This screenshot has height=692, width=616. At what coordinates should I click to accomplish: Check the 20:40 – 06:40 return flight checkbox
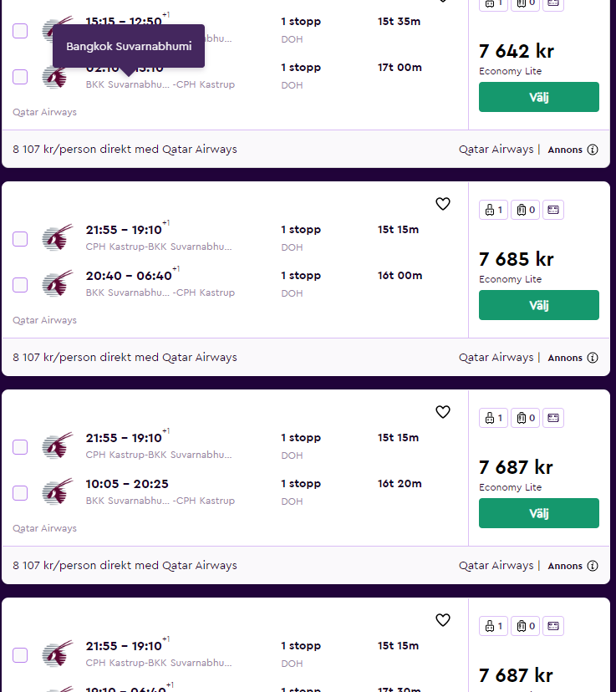click(x=20, y=285)
